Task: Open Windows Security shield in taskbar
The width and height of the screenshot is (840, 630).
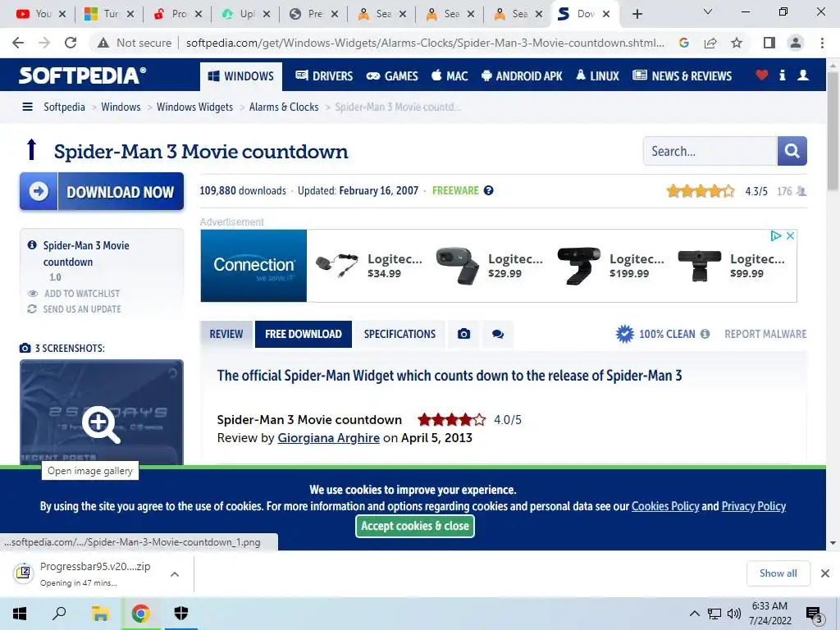Action: pos(181,614)
